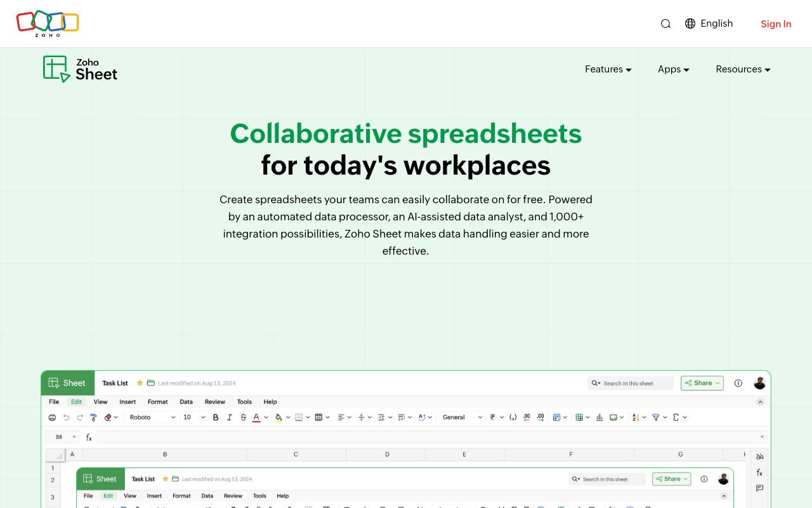
Task: Click the green Format as Table icon
Action: (x=579, y=417)
